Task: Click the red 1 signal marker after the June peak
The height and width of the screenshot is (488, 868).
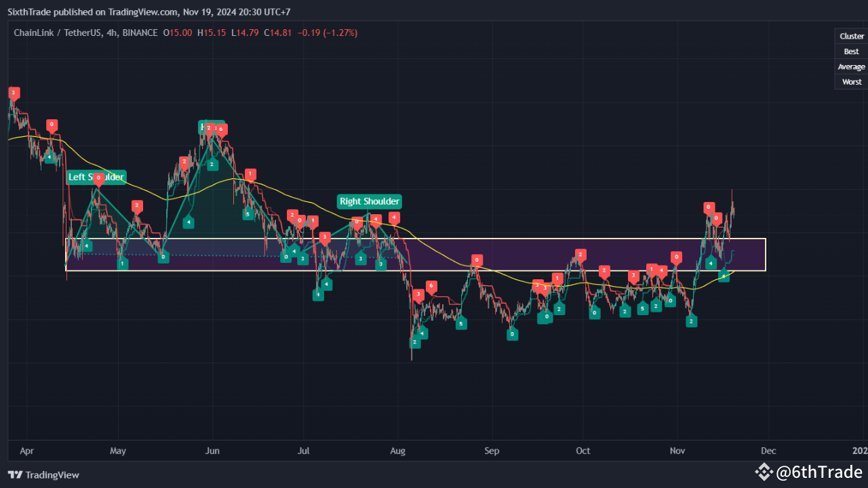Action: tap(249, 175)
